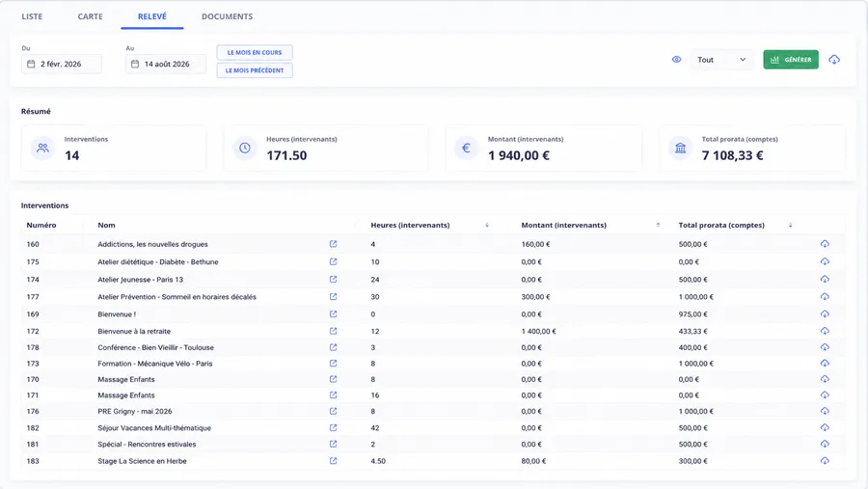Click the 171.50 hours summary value
The image size is (868, 489).
pos(286,155)
